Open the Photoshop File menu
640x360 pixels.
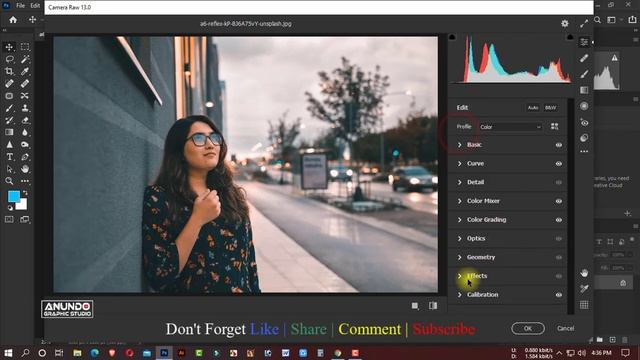(20, 6)
